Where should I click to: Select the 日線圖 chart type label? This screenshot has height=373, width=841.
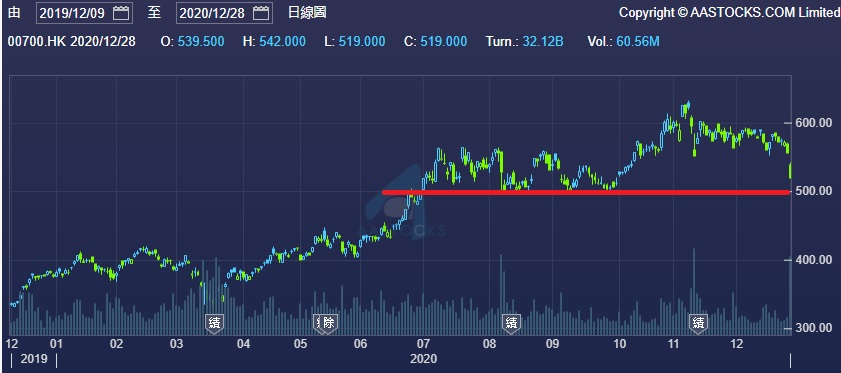coord(307,13)
